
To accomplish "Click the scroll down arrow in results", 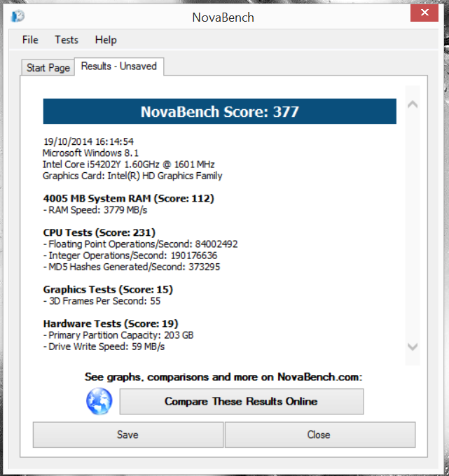I will (413, 346).
